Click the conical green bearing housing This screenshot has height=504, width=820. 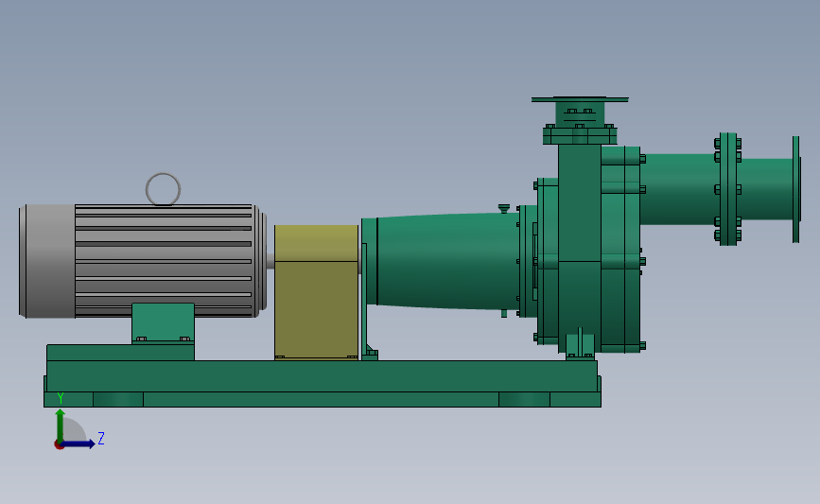[x=447, y=260]
